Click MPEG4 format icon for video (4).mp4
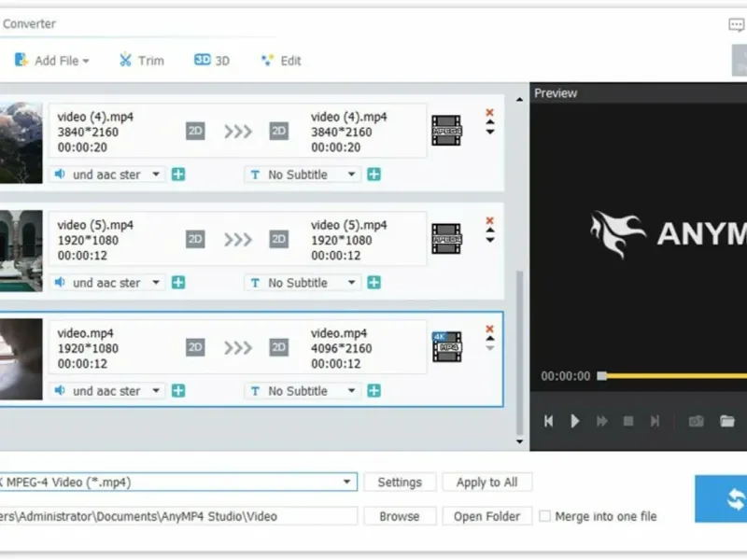The image size is (747, 560). [446, 131]
